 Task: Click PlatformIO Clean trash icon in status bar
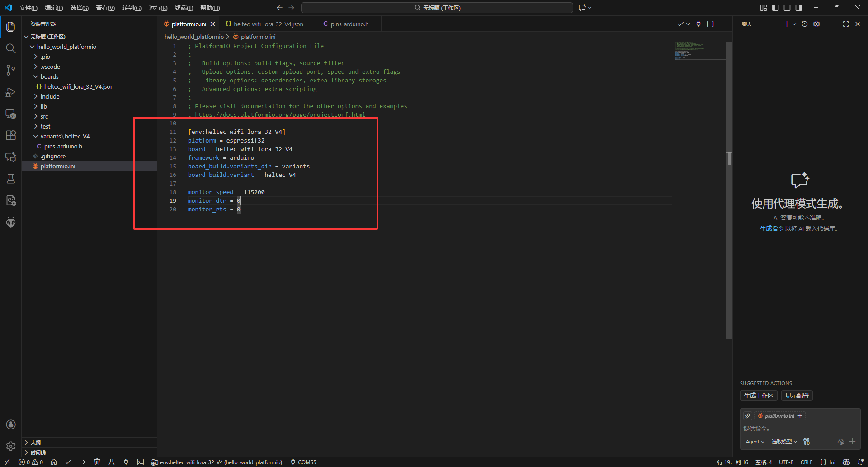click(x=97, y=462)
